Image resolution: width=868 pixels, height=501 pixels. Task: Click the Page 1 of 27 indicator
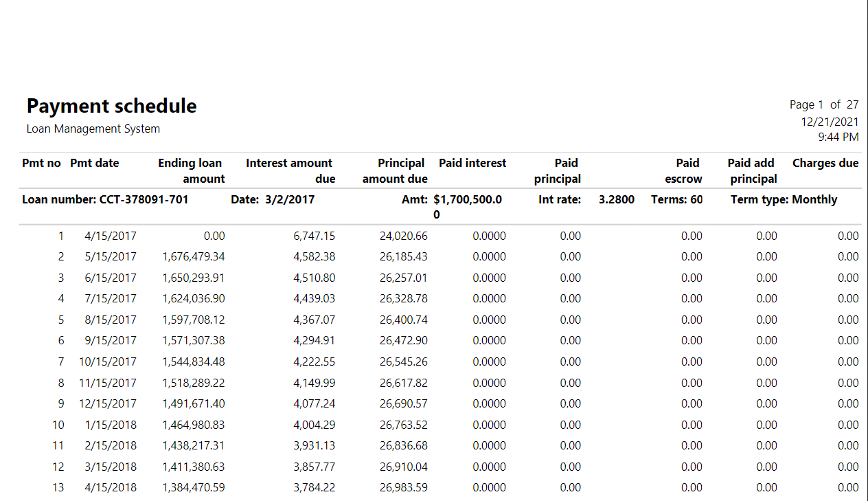[x=823, y=104]
